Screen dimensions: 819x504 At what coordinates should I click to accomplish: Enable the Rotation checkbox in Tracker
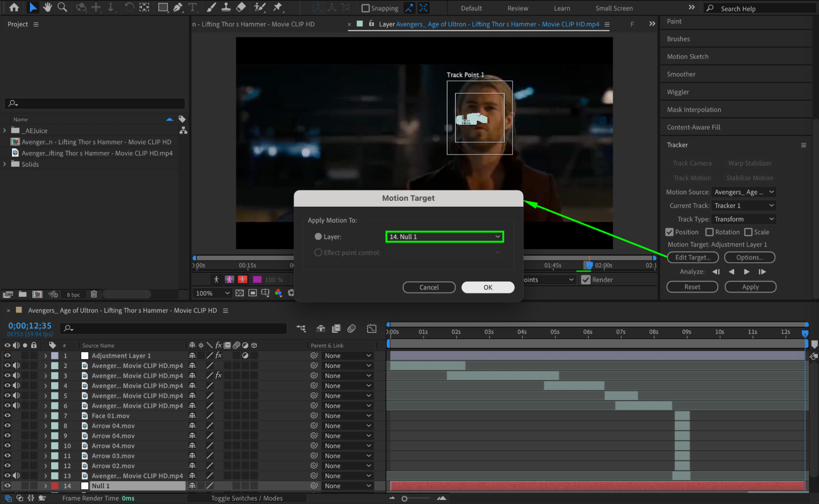(x=710, y=232)
